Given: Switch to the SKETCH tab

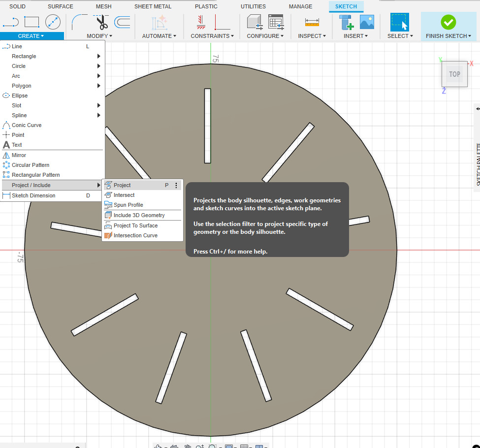Looking at the screenshot, I should [346, 6].
